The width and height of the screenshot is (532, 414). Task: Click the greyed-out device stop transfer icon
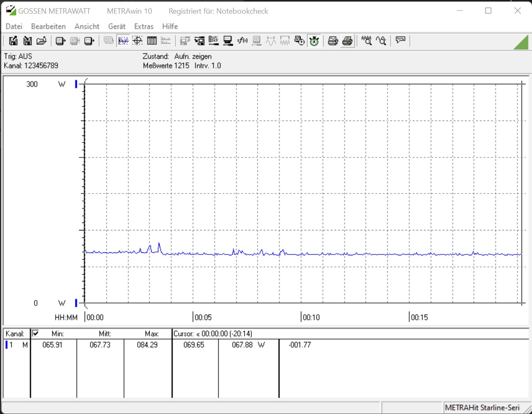75,41
